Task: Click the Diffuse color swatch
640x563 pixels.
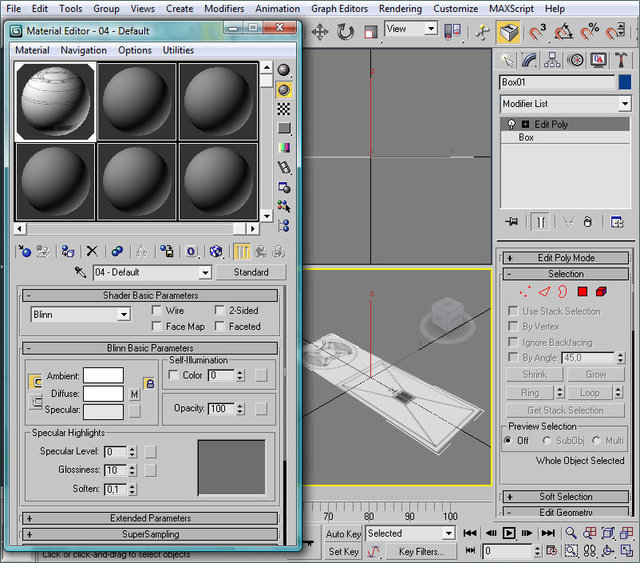Action: [x=103, y=393]
